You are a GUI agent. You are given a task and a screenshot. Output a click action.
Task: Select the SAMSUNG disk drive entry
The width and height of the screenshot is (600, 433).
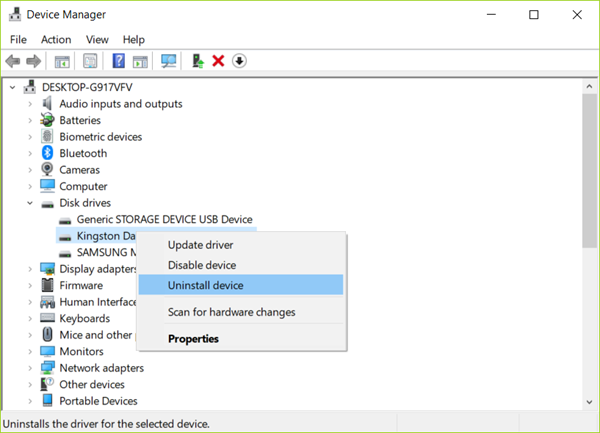(106, 252)
